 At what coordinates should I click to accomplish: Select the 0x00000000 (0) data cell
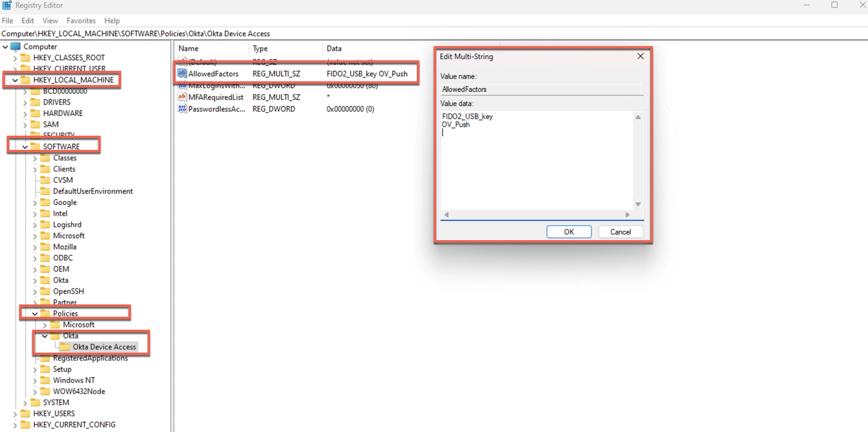[350, 109]
